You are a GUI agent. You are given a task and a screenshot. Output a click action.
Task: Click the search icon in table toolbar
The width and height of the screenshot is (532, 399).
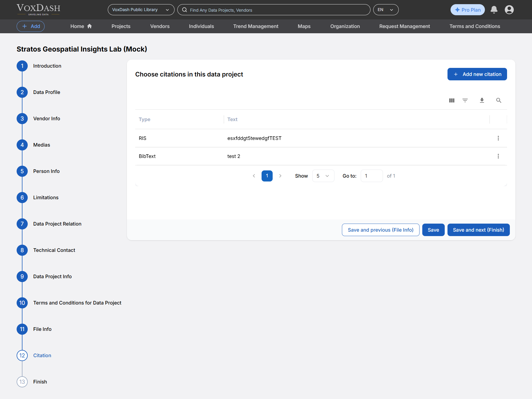[x=498, y=100]
